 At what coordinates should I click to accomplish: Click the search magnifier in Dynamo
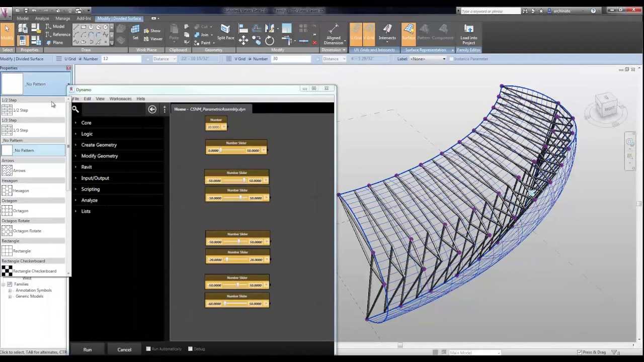pyautogui.click(x=75, y=109)
